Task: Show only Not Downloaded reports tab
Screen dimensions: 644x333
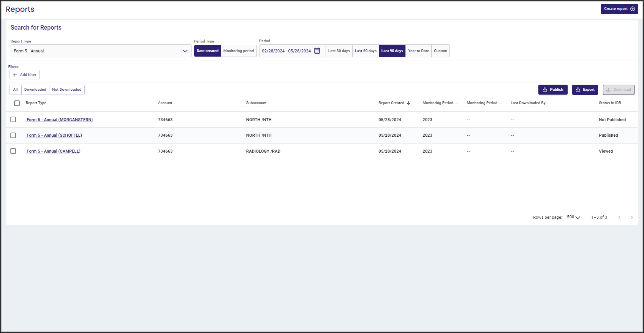Action: tap(66, 90)
